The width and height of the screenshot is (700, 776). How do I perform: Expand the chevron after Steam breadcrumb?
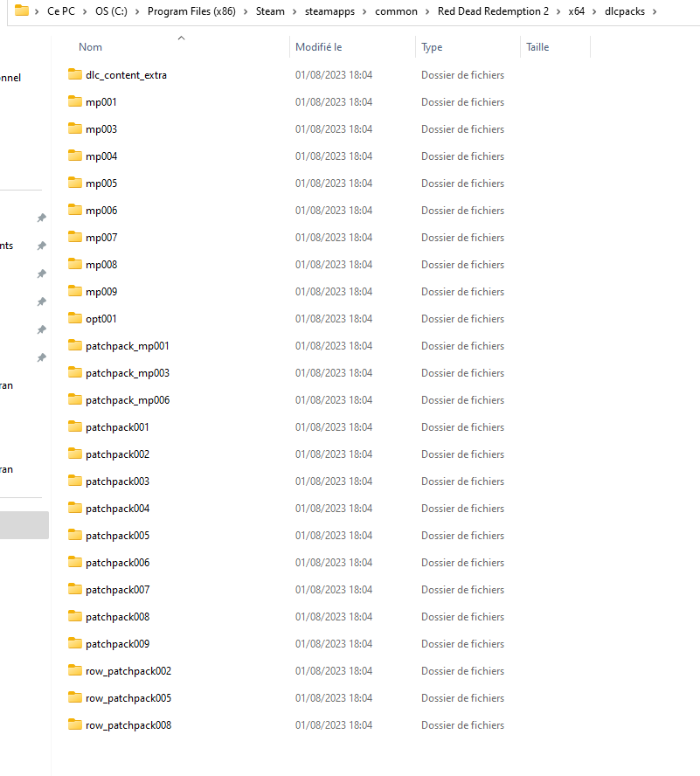tap(295, 11)
